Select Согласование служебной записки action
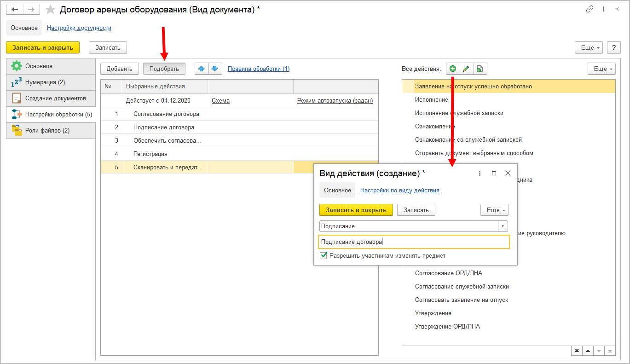The width and height of the screenshot is (630, 364). pos(509,287)
